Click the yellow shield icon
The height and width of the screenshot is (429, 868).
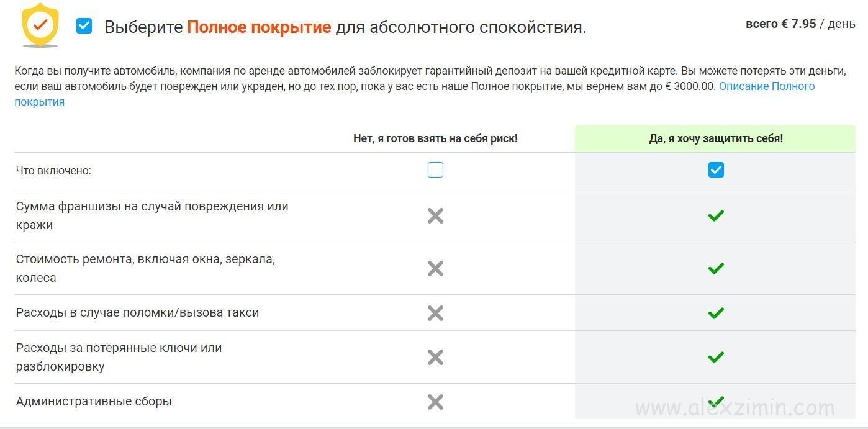40,26
